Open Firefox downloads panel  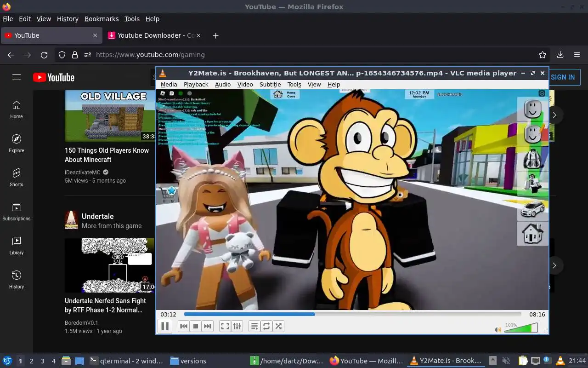560,55
